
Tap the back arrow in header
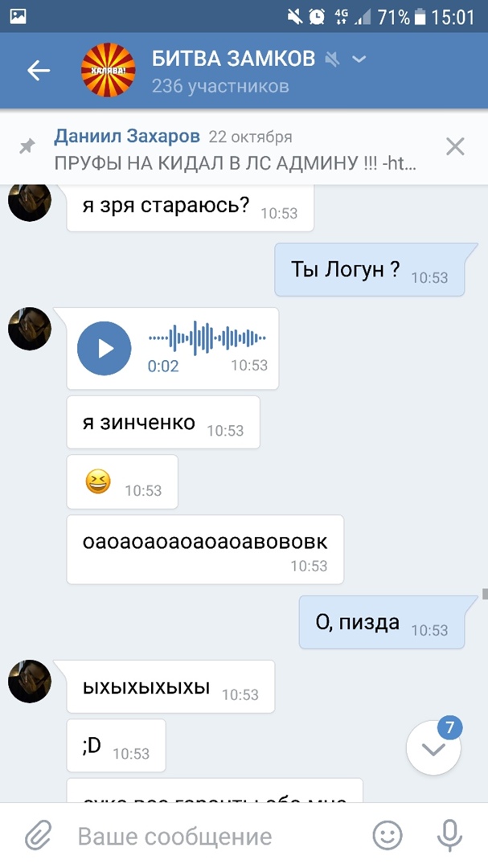[39, 70]
